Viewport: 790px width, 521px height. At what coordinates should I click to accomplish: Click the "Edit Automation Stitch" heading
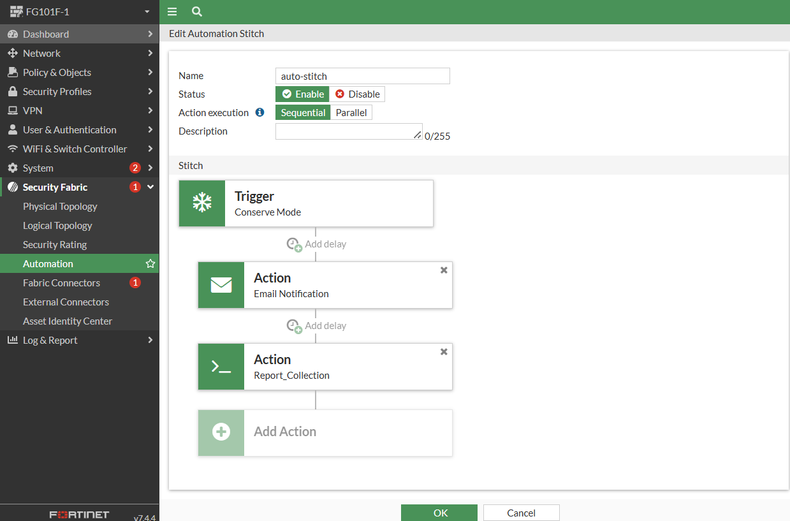point(217,34)
